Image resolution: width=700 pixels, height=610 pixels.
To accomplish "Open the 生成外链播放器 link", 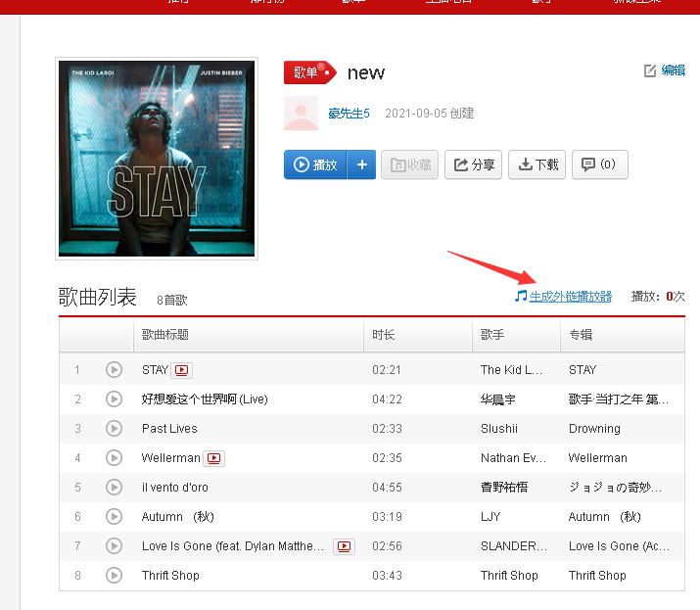I will [x=571, y=296].
